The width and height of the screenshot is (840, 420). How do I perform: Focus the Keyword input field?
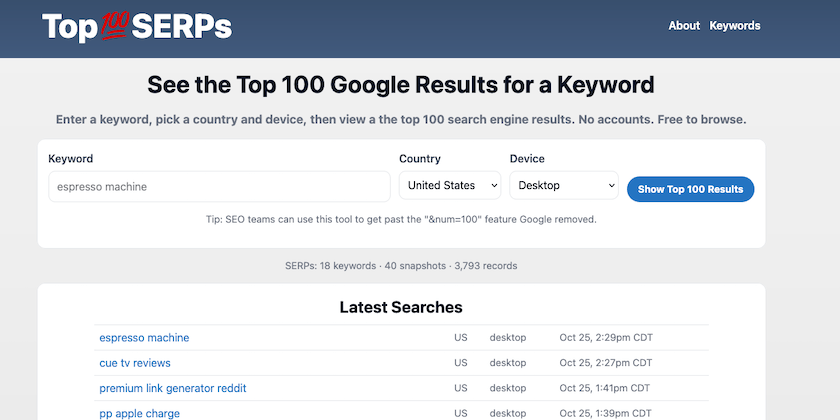[219, 186]
